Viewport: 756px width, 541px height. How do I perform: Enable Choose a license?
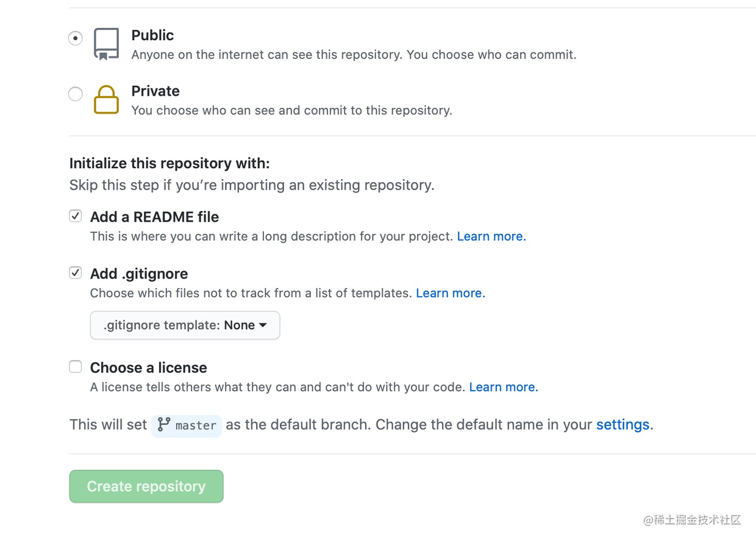[75, 366]
